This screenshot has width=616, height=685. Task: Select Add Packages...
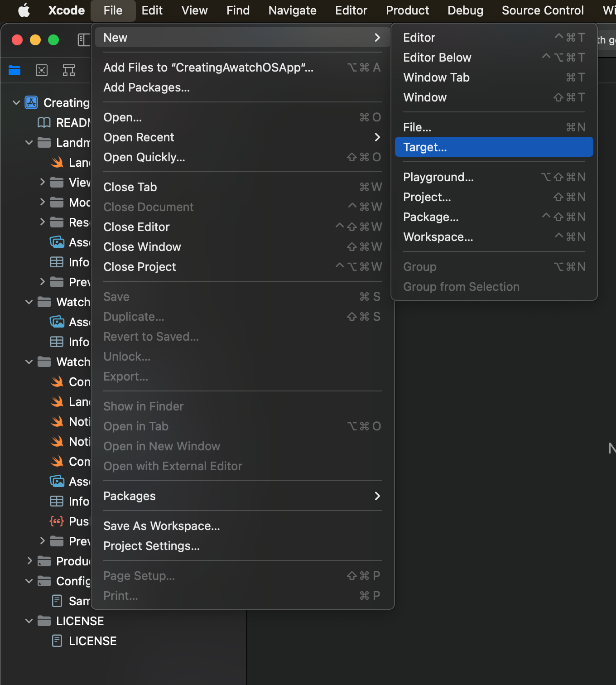coord(243,87)
